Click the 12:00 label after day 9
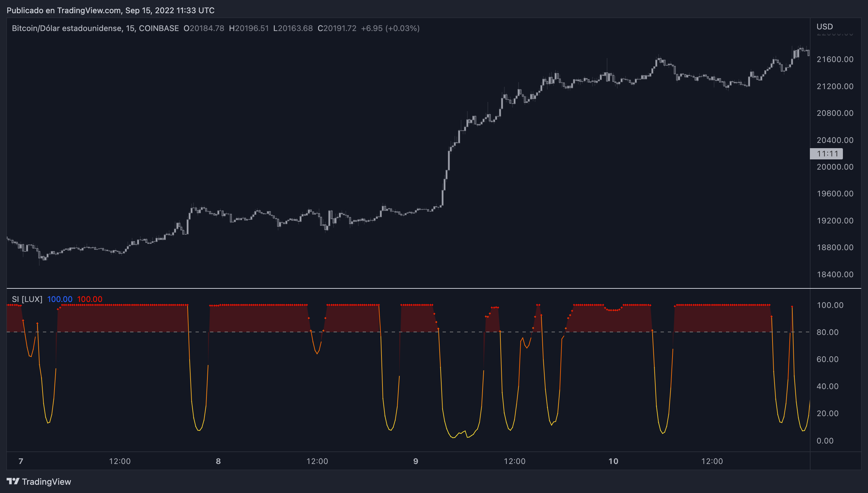 click(515, 461)
